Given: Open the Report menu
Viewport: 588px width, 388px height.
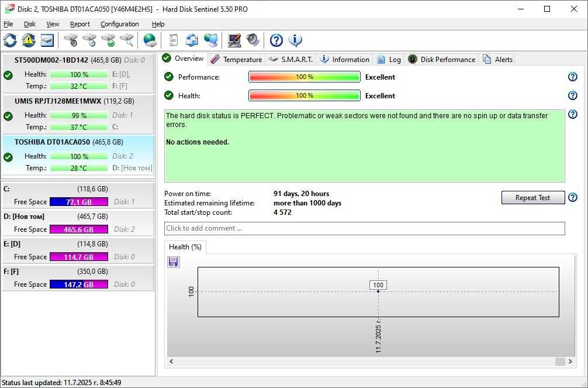Looking at the screenshot, I should tap(80, 24).
